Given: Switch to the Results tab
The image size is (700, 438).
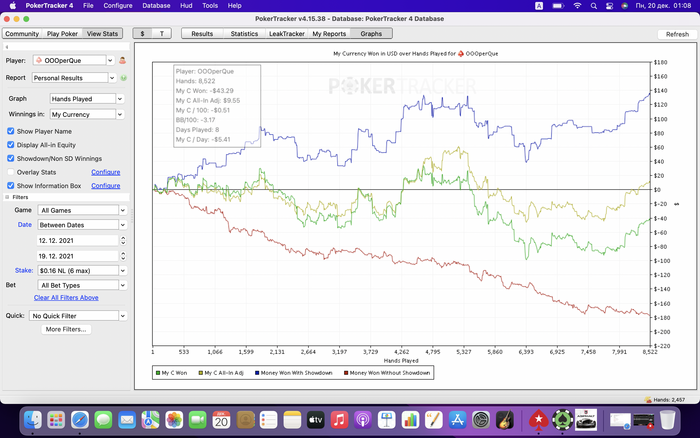Looking at the screenshot, I should click(x=202, y=33).
